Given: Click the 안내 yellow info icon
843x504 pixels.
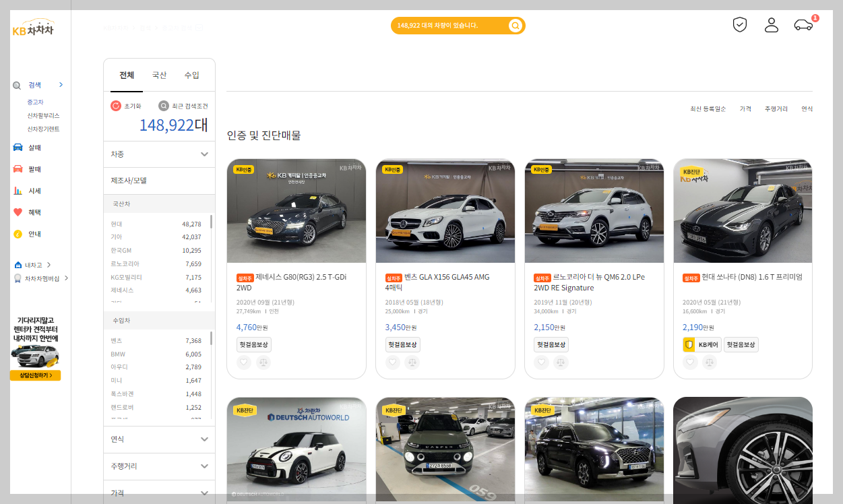Looking at the screenshot, I should point(18,234).
